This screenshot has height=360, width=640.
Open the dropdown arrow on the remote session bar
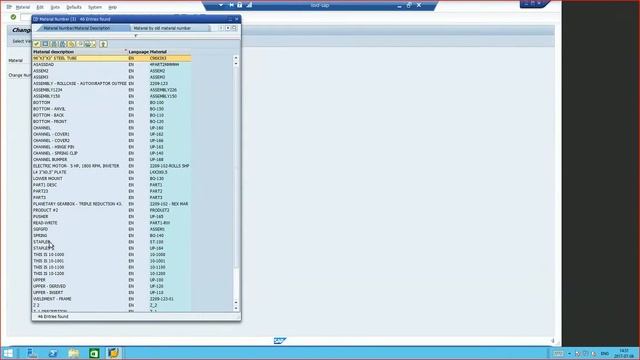click(x=220, y=5)
